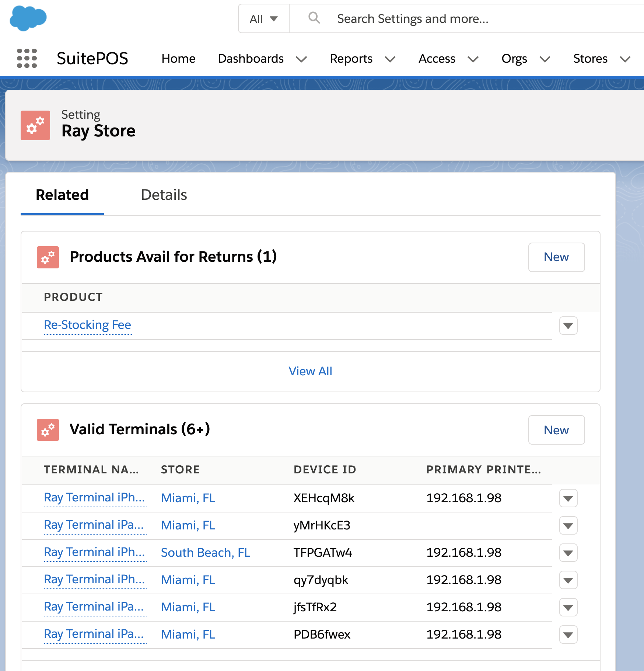Expand the Reports navigation chevron
644x671 pixels.
point(390,59)
